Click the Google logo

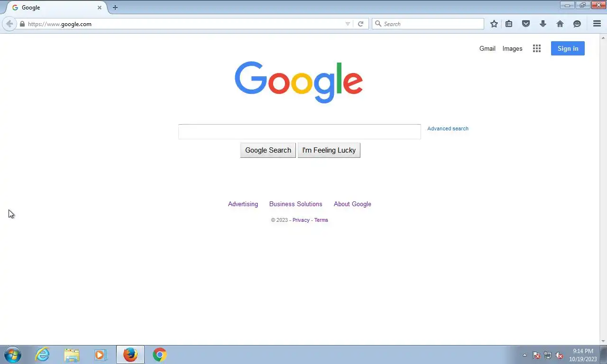pos(299,82)
